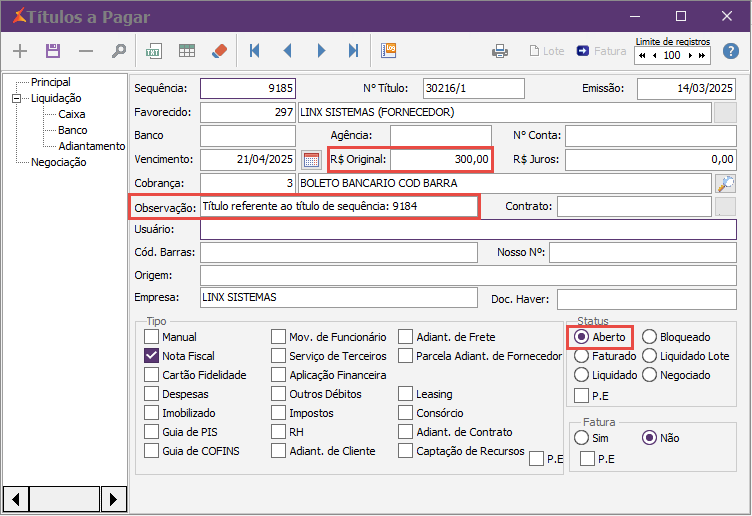Click the eraser clear icon in toolbar

pyautogui.click(x=220, y=51)
